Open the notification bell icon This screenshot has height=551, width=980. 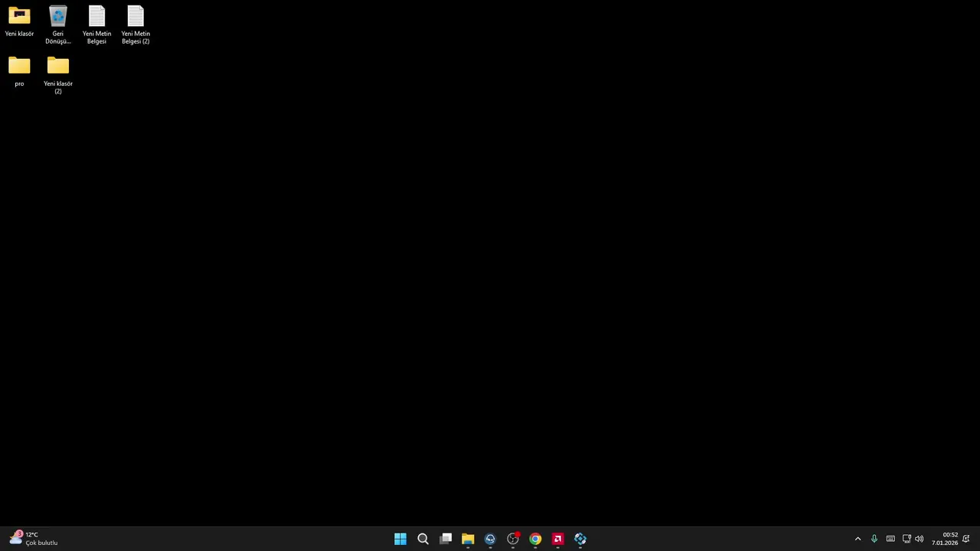[x=966, y=539]
